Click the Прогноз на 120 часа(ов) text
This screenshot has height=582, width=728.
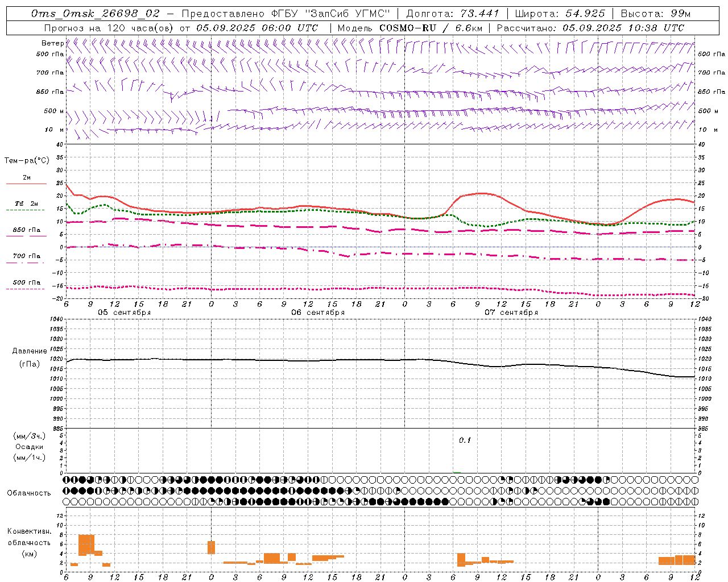(109, 28)
